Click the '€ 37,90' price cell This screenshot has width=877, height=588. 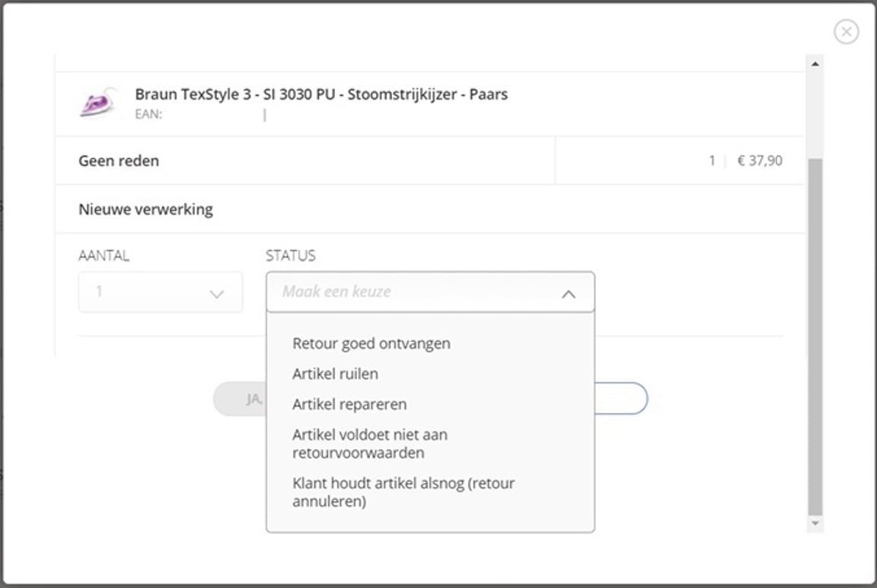coord(759,161)
